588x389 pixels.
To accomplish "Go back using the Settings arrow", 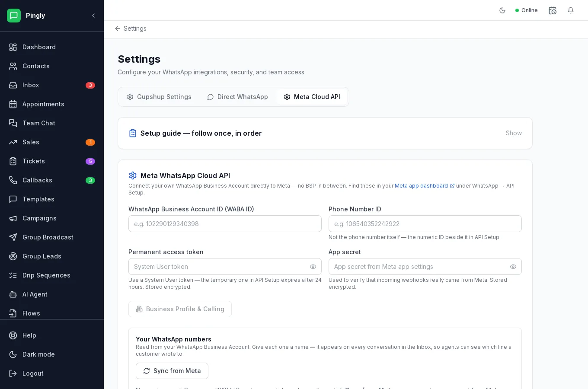I will coord(118,29).
